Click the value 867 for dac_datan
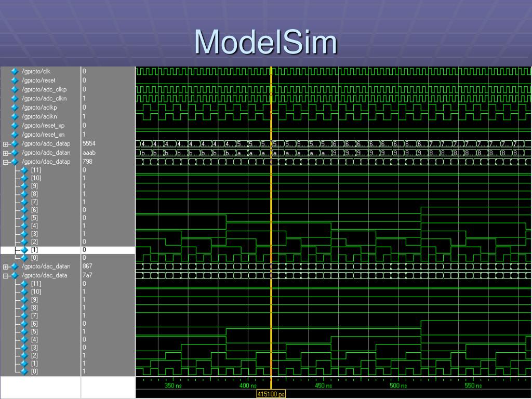Image resolution: width=532 pixels, height=399 pixels. (x=87, y=267)
